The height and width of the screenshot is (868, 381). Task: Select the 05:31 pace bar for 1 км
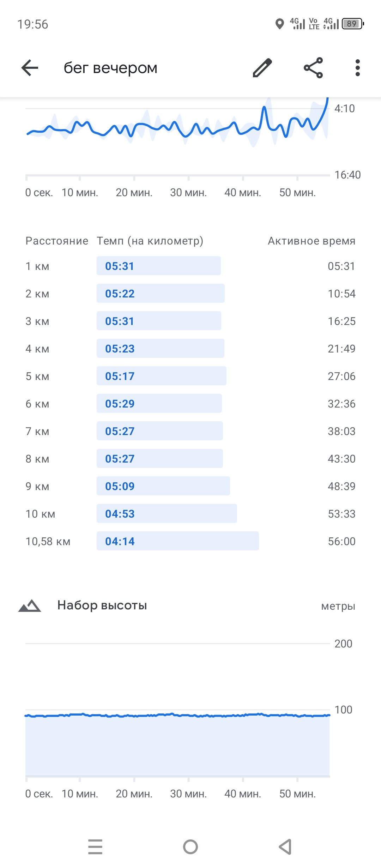point(159,266)
